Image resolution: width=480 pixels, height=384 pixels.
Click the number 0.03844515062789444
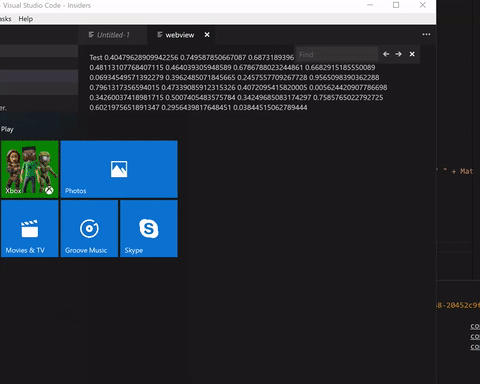click(270, 107)
